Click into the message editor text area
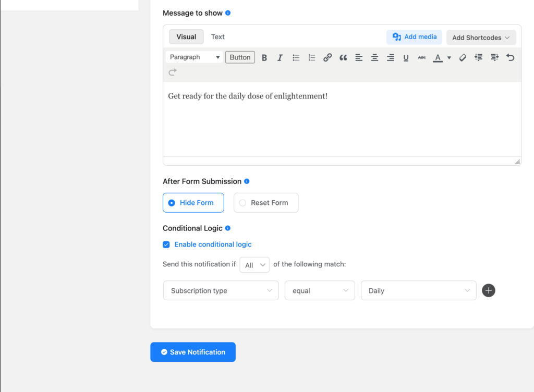The height and width of the screenshot is (392, 534). pyautogui.click(x=342, y=119)
